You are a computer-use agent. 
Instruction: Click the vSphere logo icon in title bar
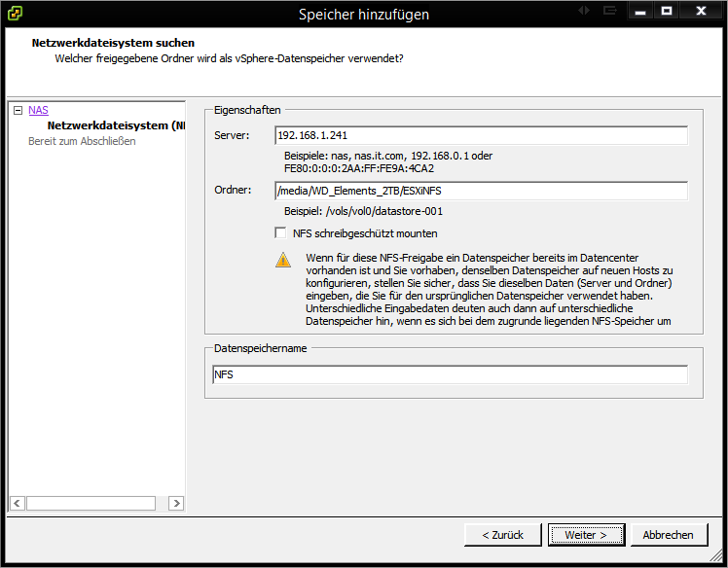[x=17, y=13]
